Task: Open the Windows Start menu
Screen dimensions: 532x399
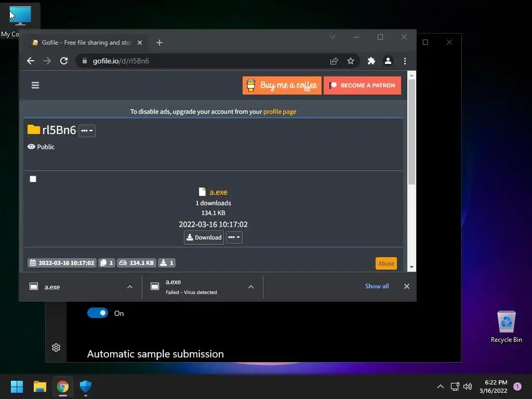Action: point(17,387)
